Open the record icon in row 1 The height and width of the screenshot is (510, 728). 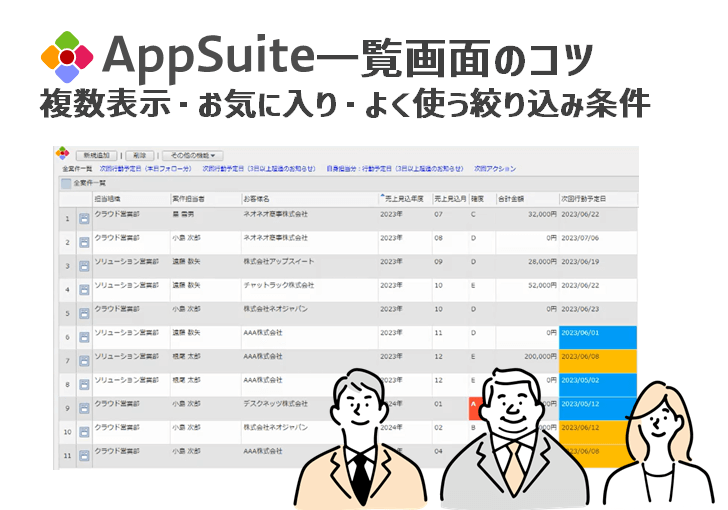click(84, 219)
